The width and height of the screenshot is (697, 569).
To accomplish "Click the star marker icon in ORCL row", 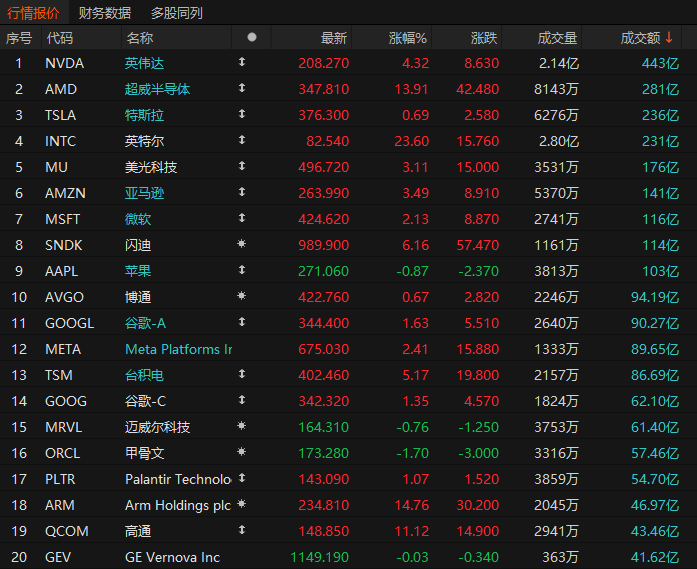I will (241, 452).
